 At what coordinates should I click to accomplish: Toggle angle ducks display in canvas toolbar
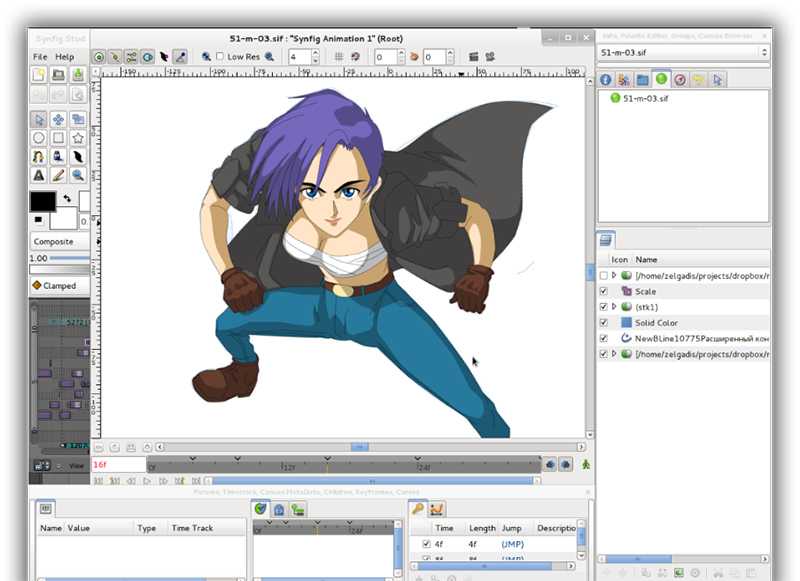[181, 57]
